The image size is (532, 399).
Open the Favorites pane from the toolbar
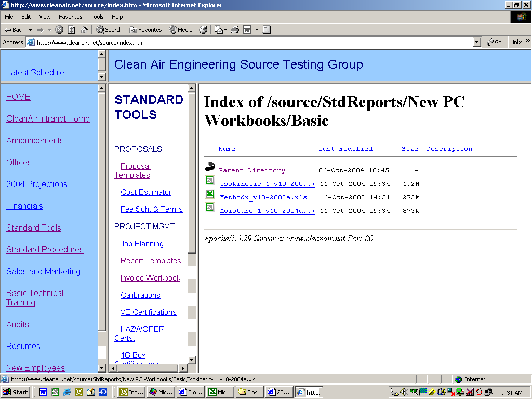point(145,30)
